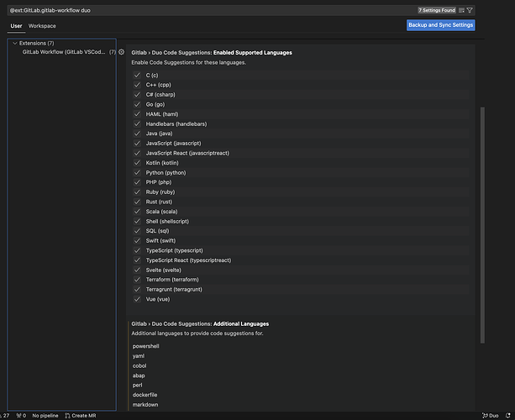Uncheck the Python (python) language
515x420 pixels.
click(x=137, y=172)
